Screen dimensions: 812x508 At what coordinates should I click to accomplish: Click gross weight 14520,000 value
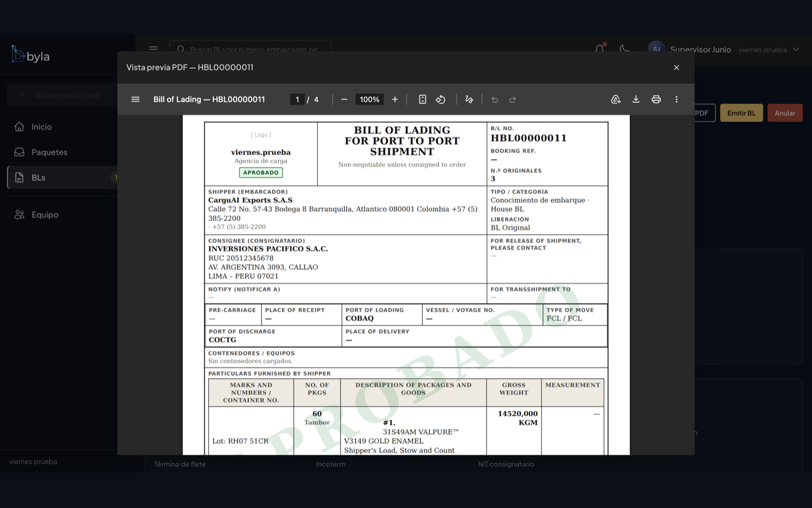(x=518, y=414)
